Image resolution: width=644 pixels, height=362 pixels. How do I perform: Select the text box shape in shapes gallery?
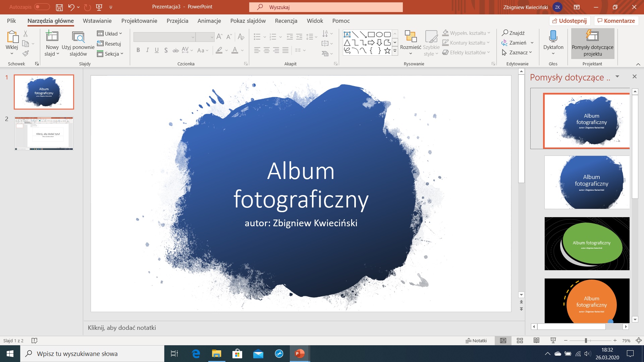pyautogui.click(x=347, y=34)
